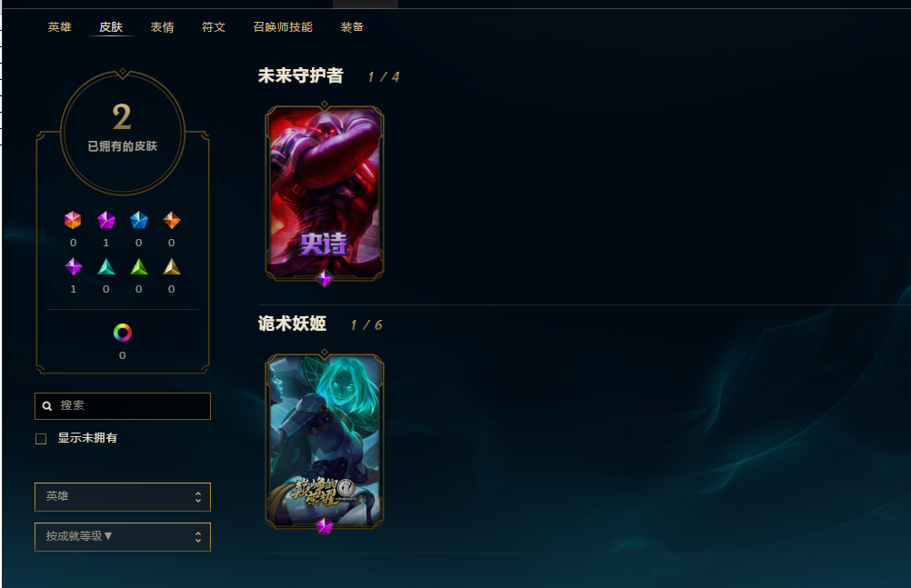Click the magnifier icon in search box
The height and width of the screenshot is (588, 911).
click(x=47, y=406)
